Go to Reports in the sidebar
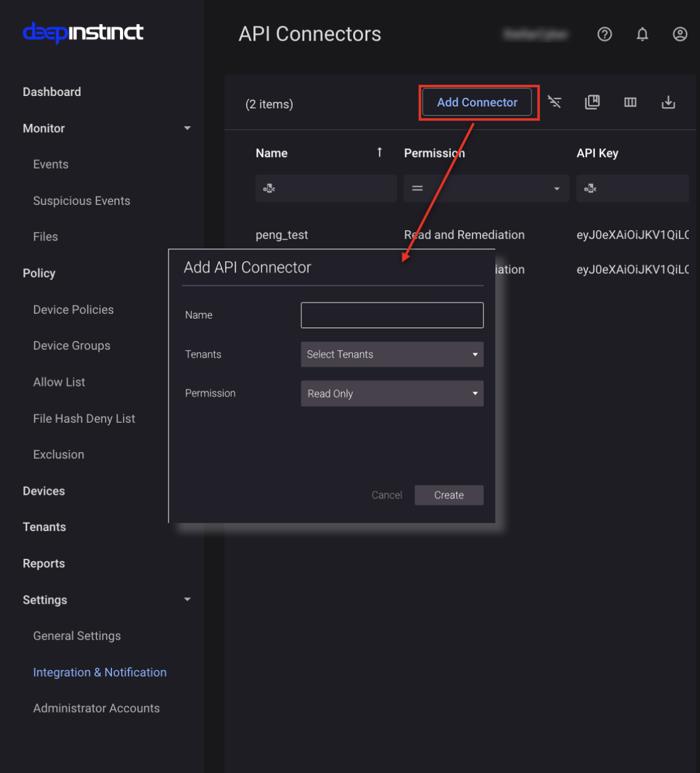 click(44, 564)
